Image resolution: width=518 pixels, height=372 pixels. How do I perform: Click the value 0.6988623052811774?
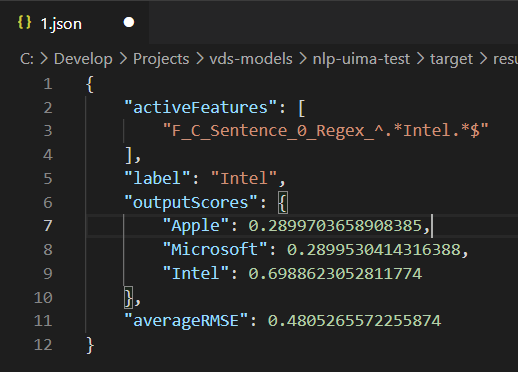point(335,273)
